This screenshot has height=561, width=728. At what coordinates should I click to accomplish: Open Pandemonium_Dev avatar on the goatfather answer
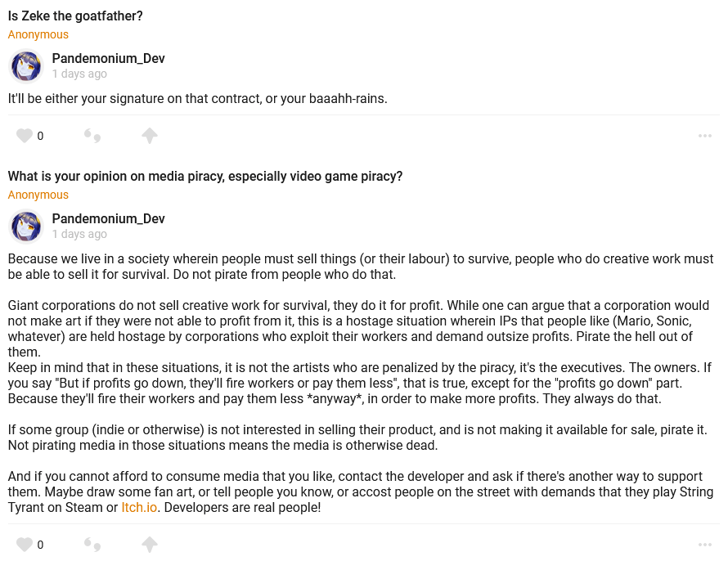click(26, 66)
